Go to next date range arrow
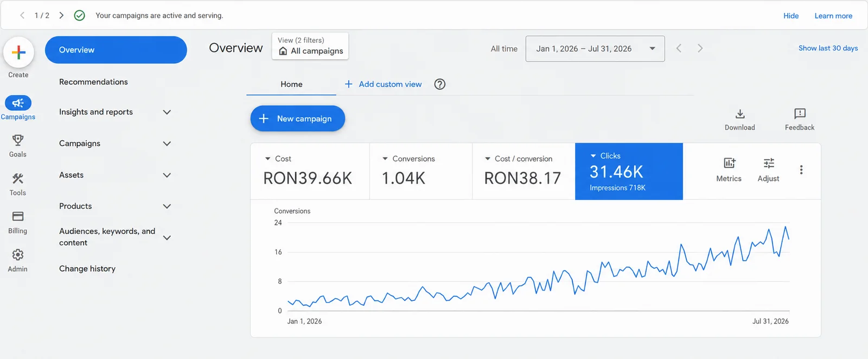The height and width of the screenshot is (359, 868). pyautogui.click(x=700, y=48)
